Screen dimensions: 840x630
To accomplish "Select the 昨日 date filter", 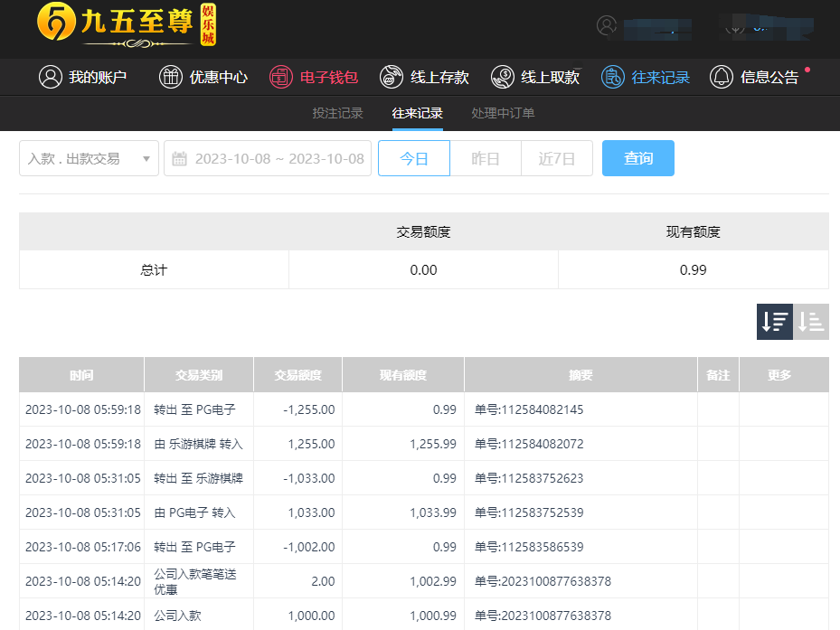I will click(x=486, y=158).
